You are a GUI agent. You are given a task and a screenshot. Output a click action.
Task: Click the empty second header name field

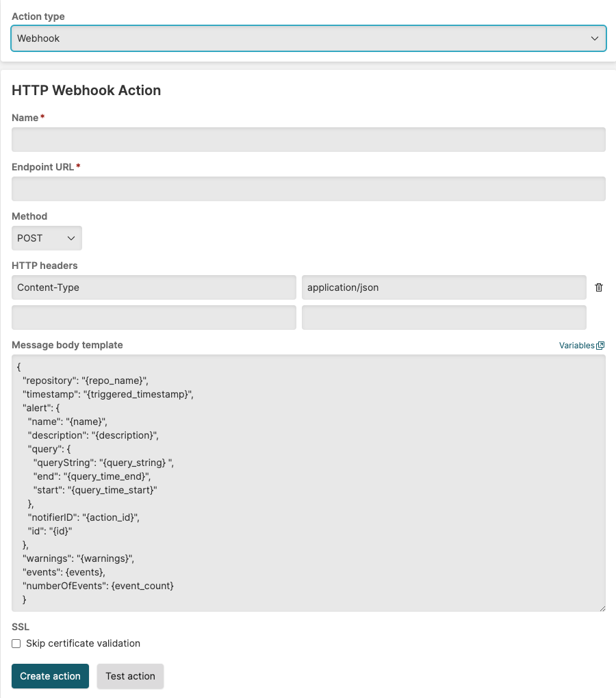pyautogui.click(x=153, y=317)
